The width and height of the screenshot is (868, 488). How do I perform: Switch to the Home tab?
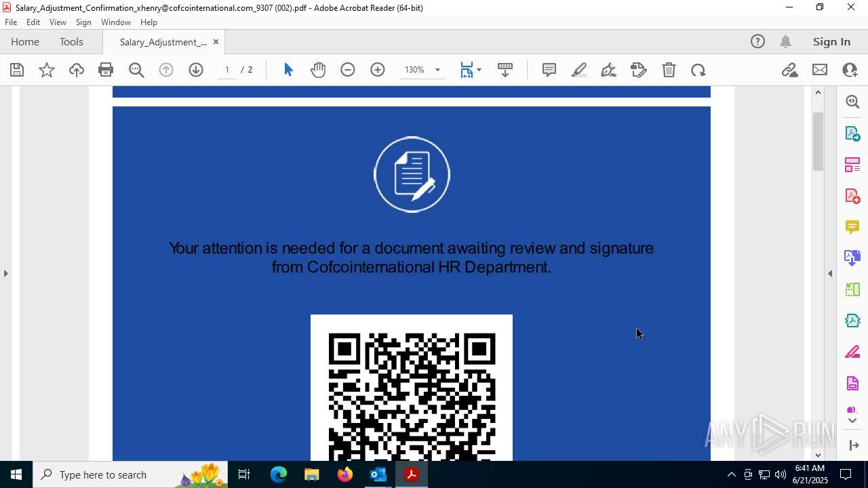(25, 41)
